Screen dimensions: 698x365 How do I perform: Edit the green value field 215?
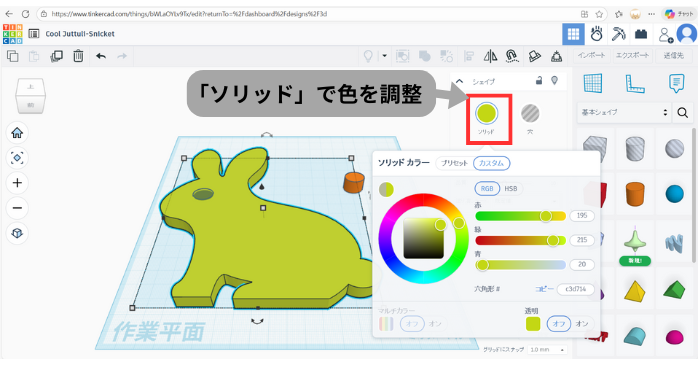click(582, 240)
